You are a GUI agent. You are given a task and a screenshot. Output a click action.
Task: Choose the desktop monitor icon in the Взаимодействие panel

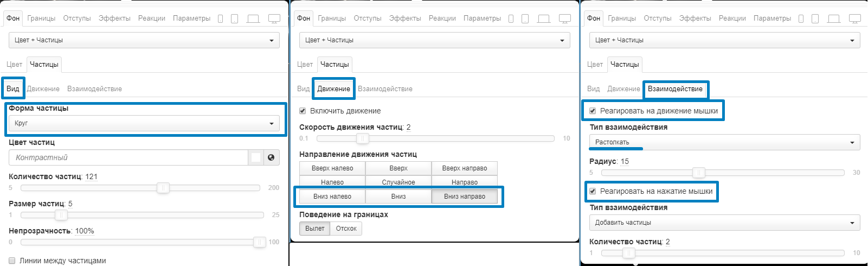tap(855, 18)
